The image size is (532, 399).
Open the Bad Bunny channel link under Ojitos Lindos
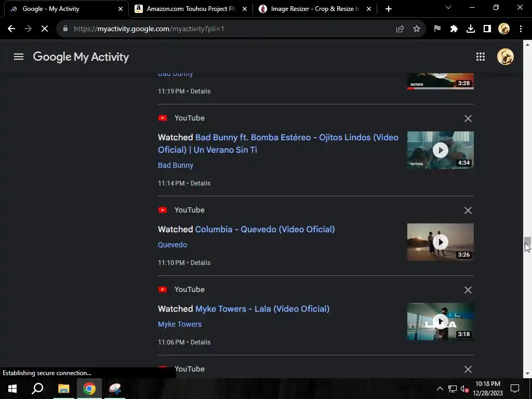[x=176, y=165]
